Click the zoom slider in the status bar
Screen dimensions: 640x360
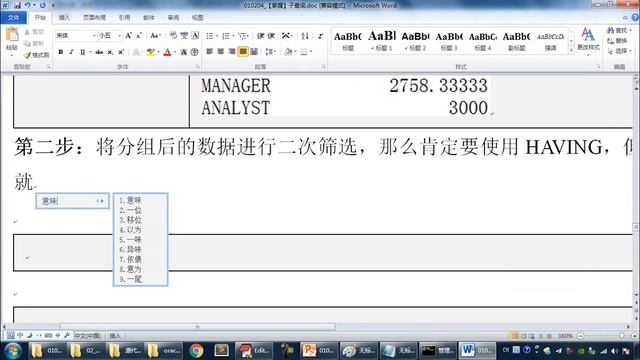click(x=622, y=336)
